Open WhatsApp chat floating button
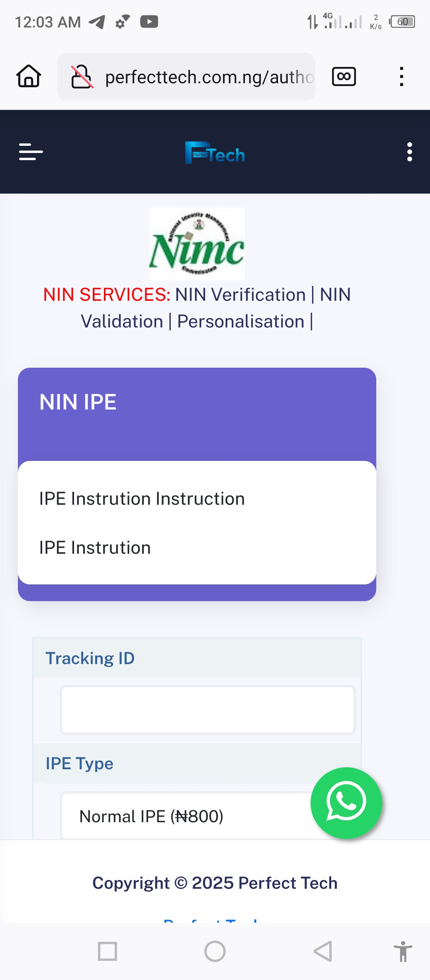 pos(346,803)
